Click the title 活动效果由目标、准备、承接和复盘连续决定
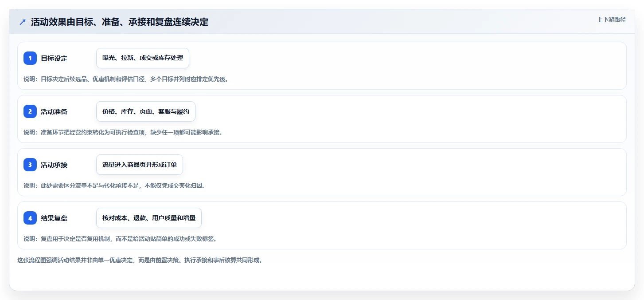Viewport: 644px width, 300px height. click(x=120, y=22)
